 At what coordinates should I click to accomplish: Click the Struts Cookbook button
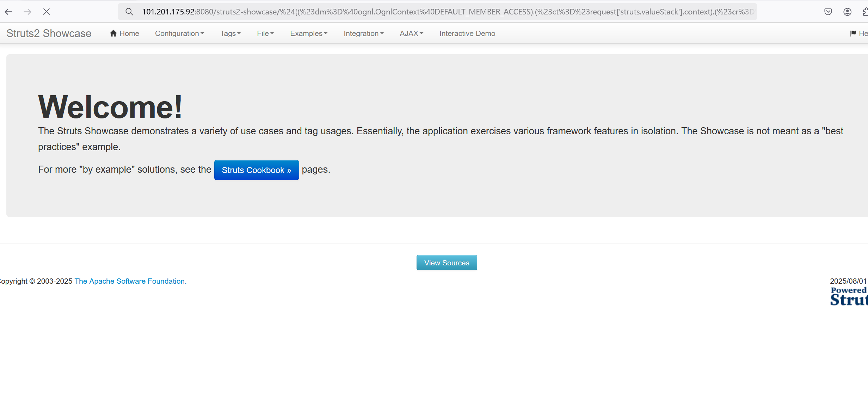pos(257,170)
